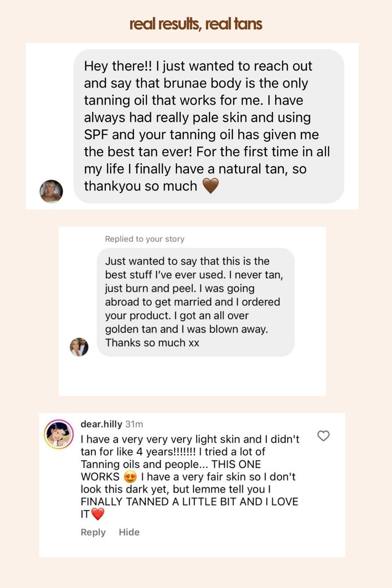Select the 'Just wanted to say' message bubble
This screenshot has height=588, width=392.
tap(196, 302)
